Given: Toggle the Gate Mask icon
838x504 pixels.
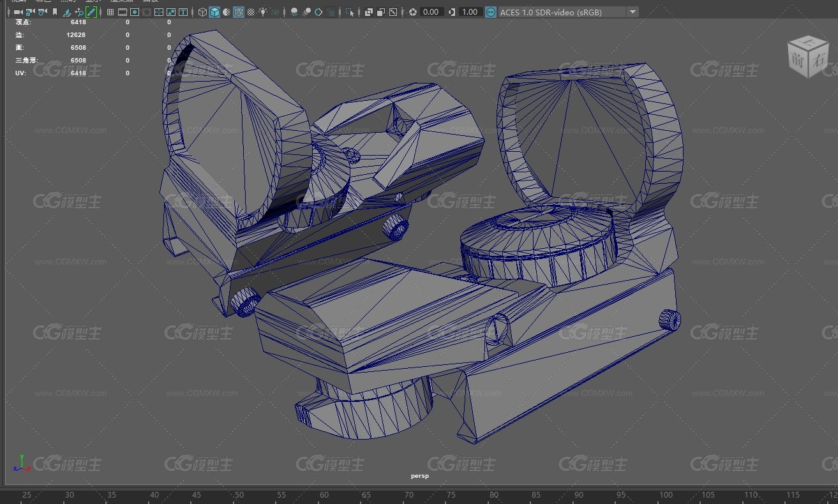Looking at the screenshot, I should 147,12.
